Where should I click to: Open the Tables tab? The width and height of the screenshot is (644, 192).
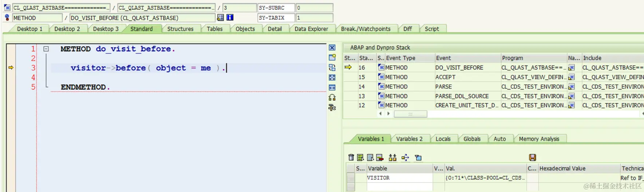214,29
